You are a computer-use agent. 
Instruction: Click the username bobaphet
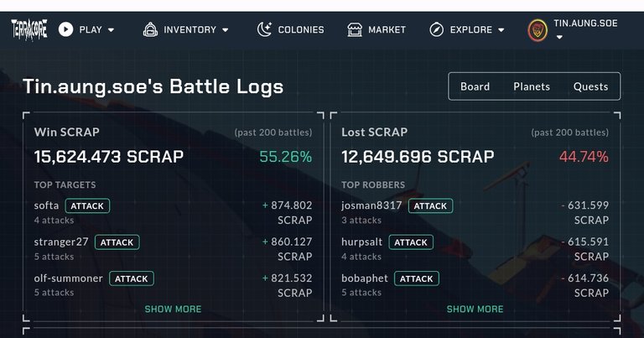[365, 278]
